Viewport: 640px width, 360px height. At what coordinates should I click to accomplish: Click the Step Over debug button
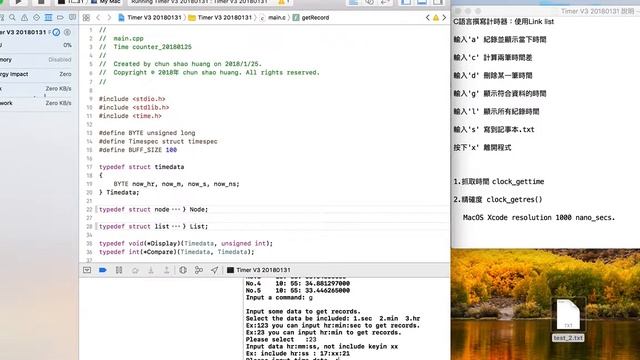pos(135,270)
